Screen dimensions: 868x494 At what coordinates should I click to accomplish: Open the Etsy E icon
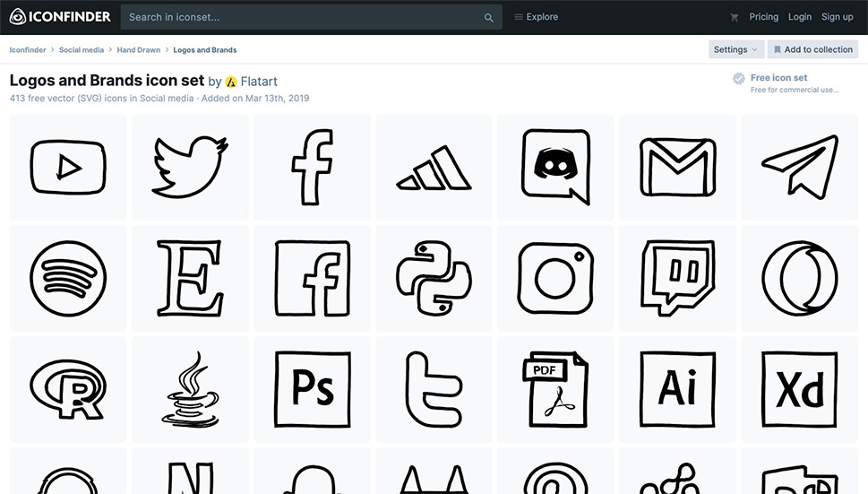coord(190,278)
